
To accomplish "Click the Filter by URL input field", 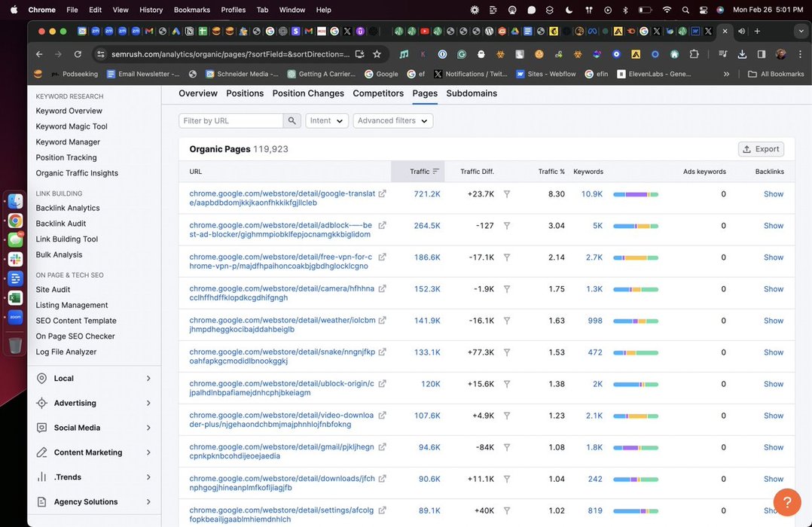I will coord(231,120).
